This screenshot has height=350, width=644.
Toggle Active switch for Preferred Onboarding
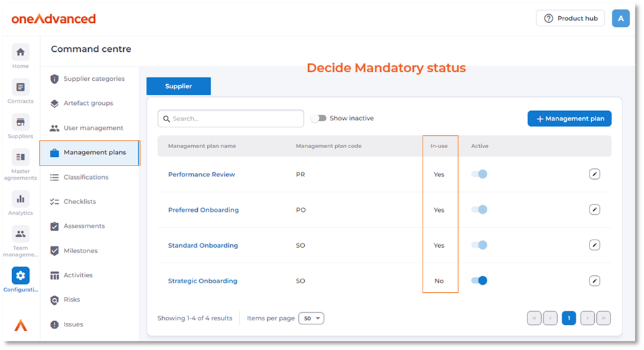479,209
